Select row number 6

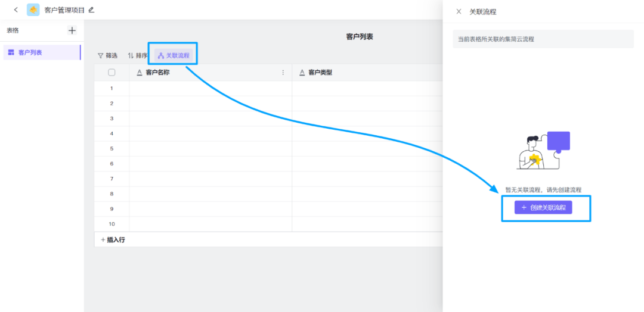tap(112, 164)
